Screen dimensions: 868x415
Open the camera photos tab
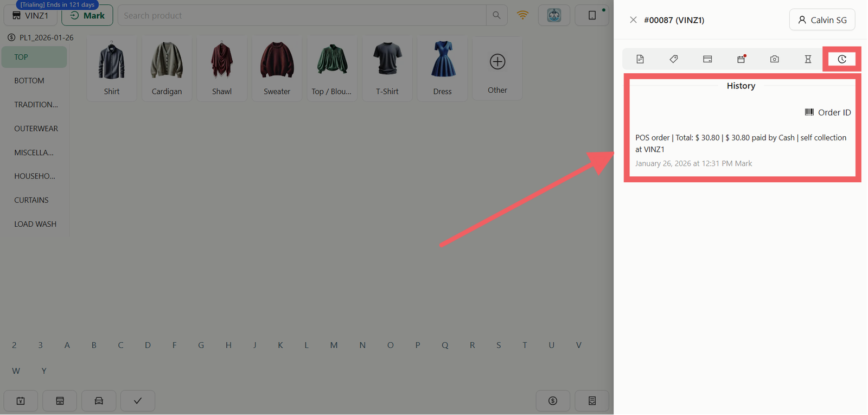774,59
